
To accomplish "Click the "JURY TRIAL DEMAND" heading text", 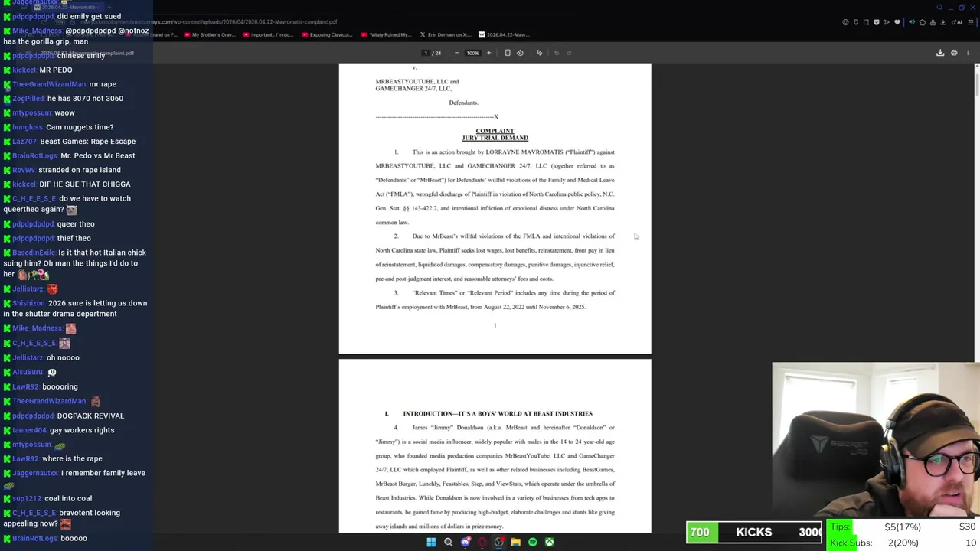I will tap(495, 138).
